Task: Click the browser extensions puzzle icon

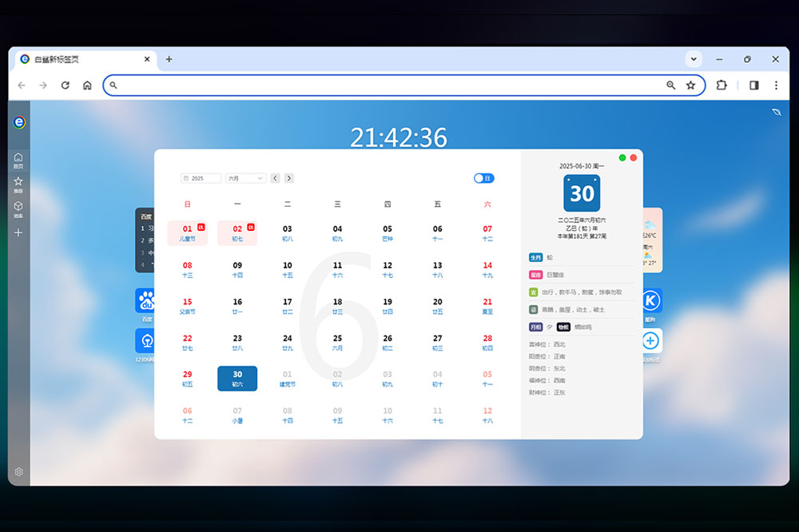Action: coord(721,85)
